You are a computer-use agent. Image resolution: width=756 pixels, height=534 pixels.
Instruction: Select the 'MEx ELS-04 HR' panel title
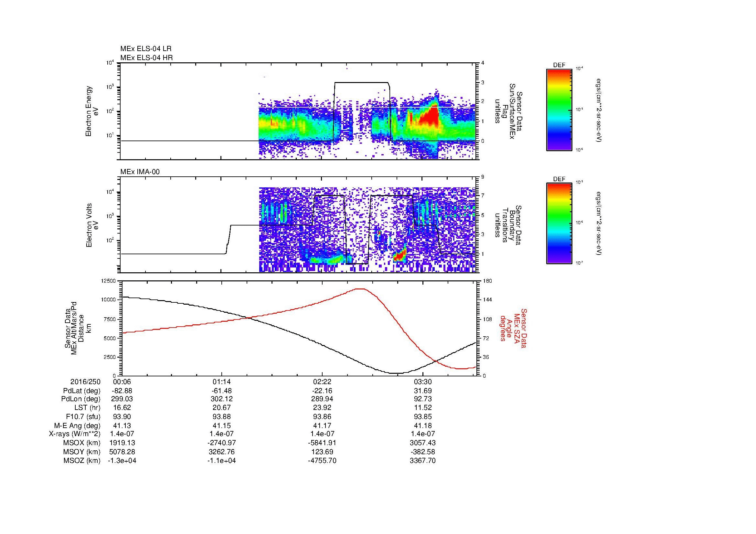[146, 58]
